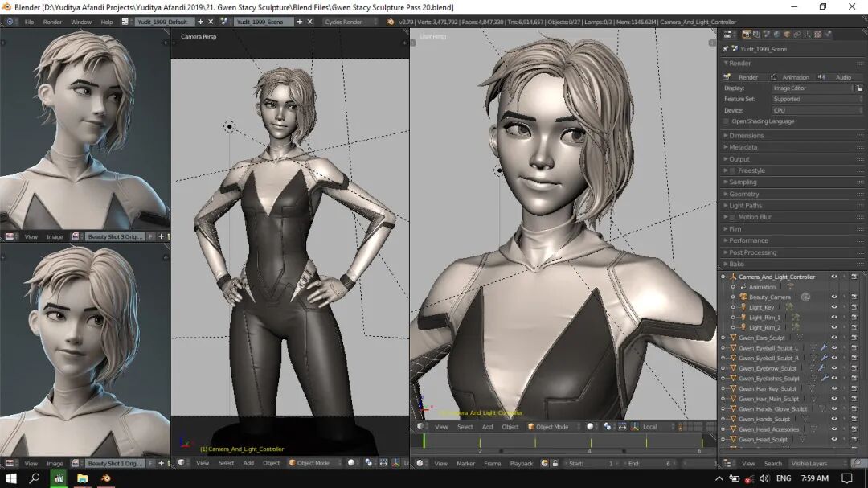868x488 pixels.
Task: Open the top bar Render menu
Action: tap(52, 23)
